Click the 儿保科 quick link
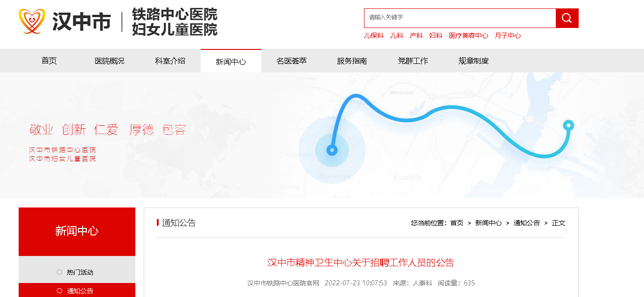644x297 pixels. [x=374, y=35]
